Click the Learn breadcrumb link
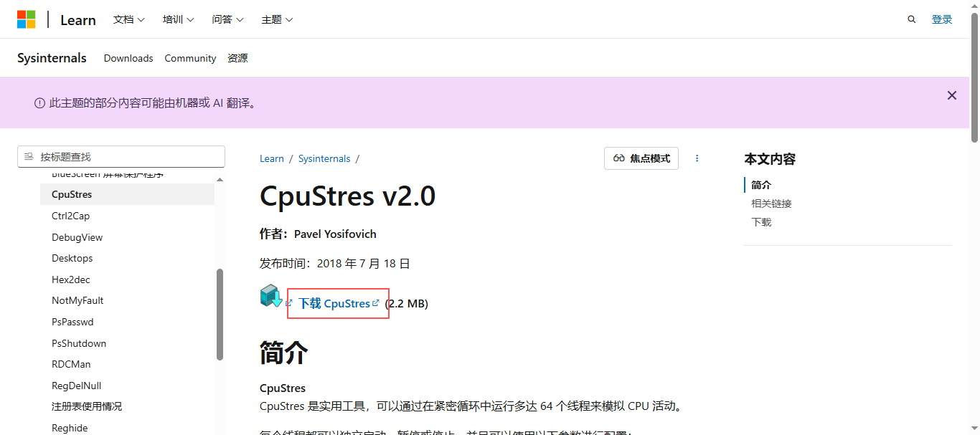Image resolution: width=980 pixels, height=435 pixels. [x=272, y=158]
